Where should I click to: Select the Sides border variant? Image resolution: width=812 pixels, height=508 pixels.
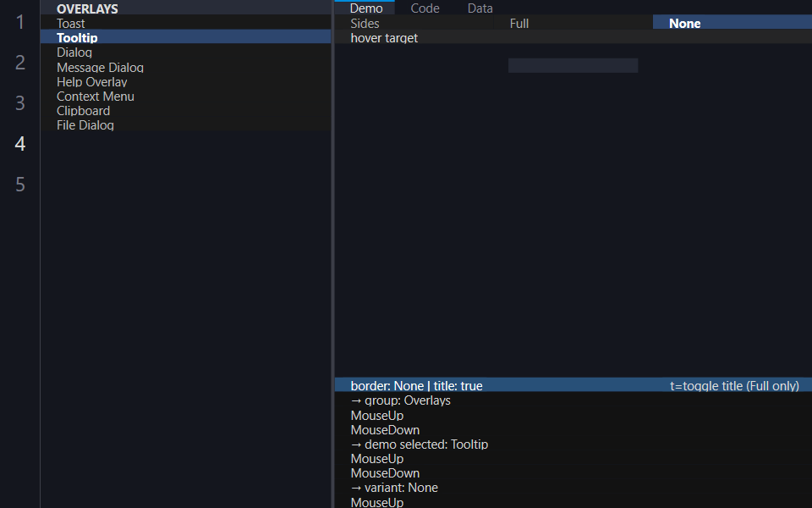(x=414, y=24)
